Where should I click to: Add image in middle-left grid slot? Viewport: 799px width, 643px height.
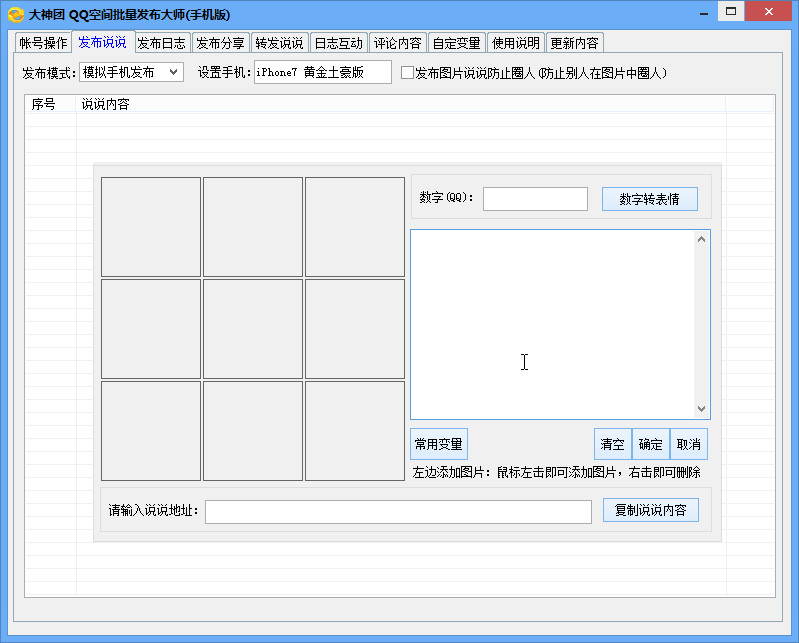tap(151, 329)
